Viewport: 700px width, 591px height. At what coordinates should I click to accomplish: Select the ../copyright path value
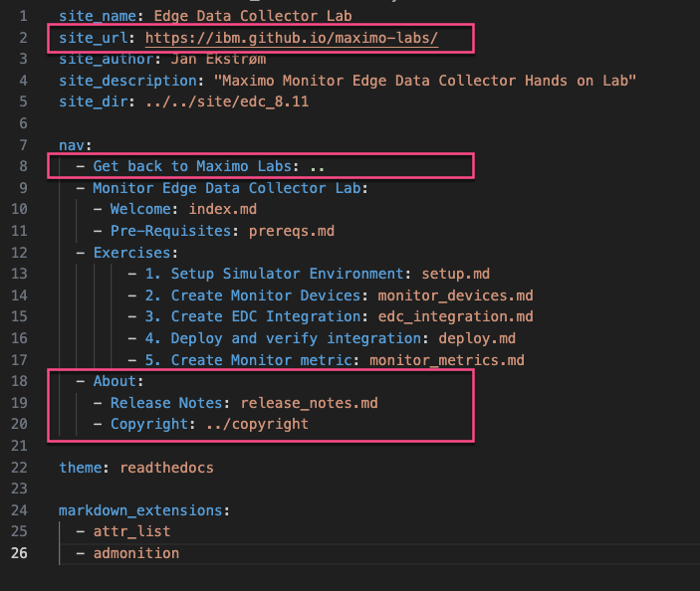[x=257, y=424]
